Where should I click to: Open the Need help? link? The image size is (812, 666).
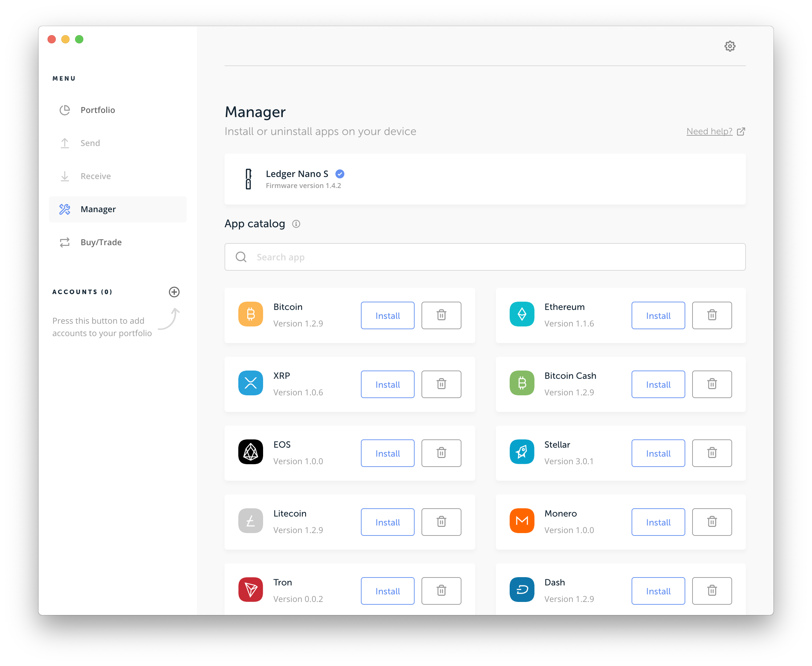click(715, 131)
